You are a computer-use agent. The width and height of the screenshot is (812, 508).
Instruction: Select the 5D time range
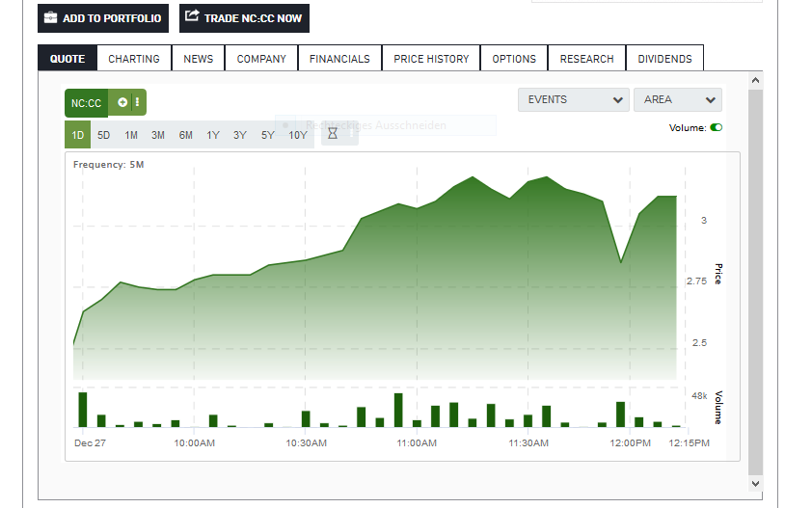point(103,135)
